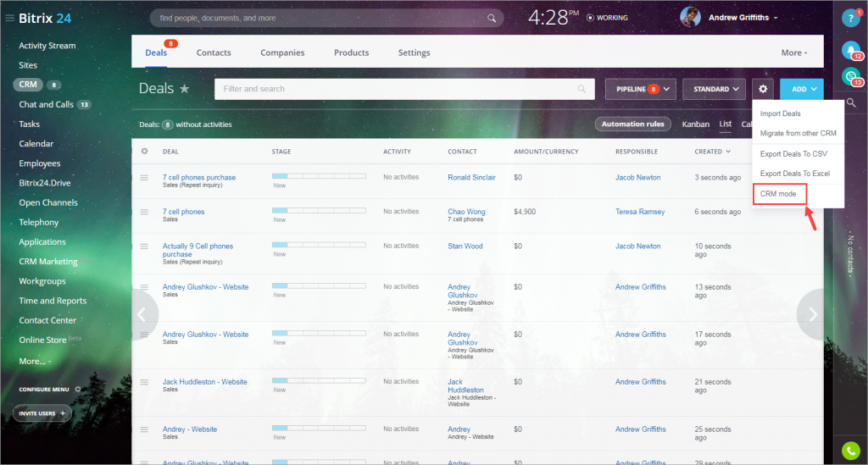The width and height of the screenshot is (868, 465).
Task: Expand the Add button dropdown arrow
Action: coord(815,89)
